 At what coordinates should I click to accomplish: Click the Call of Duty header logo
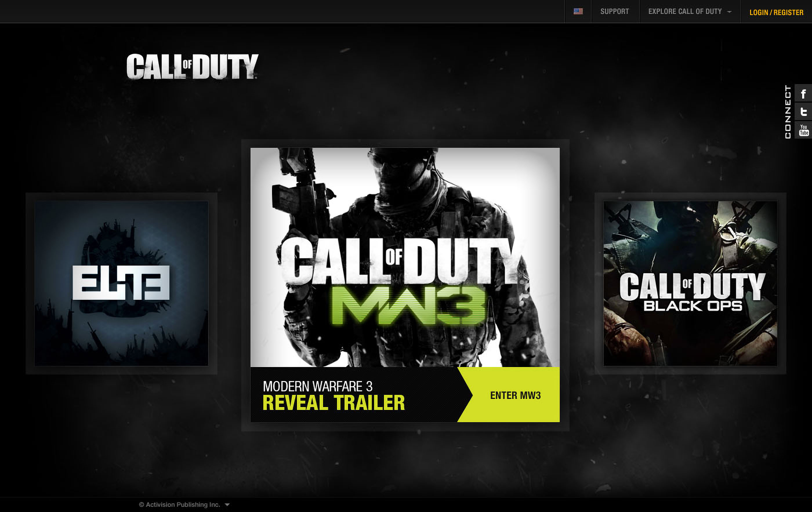pyautogui.click(x=192, y=66)
